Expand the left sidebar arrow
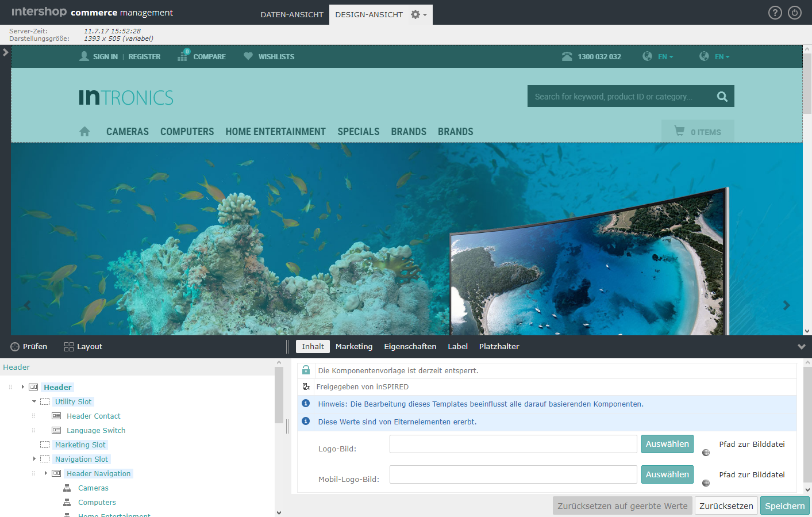812x517 pixels. point(5,52)
